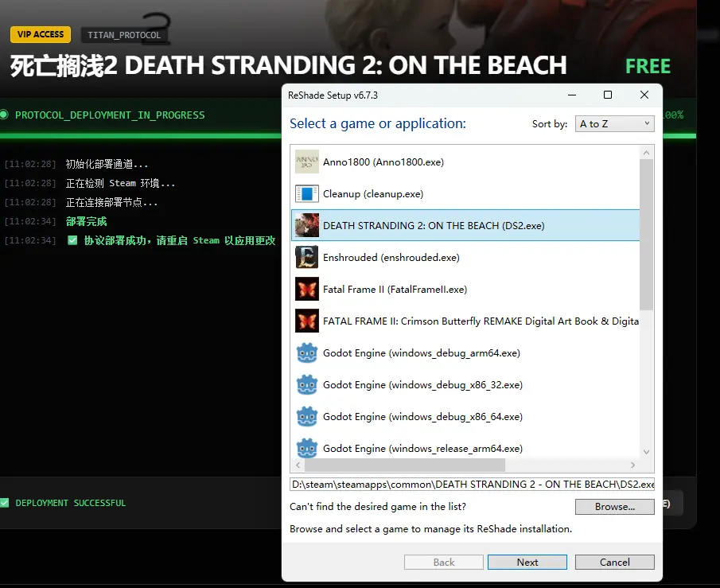
Task: Click the game path input field
Action: point(472,484)
